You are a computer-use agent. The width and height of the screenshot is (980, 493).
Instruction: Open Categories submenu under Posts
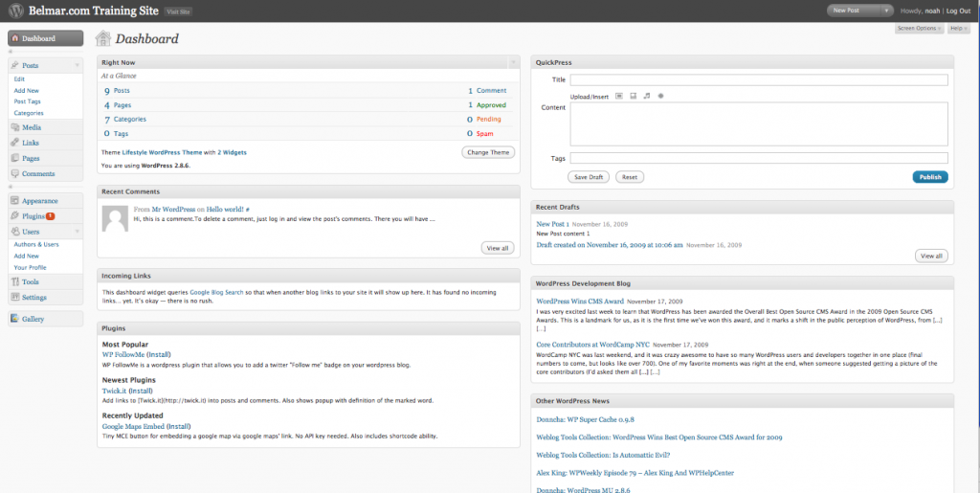click(x=29, y=113)
